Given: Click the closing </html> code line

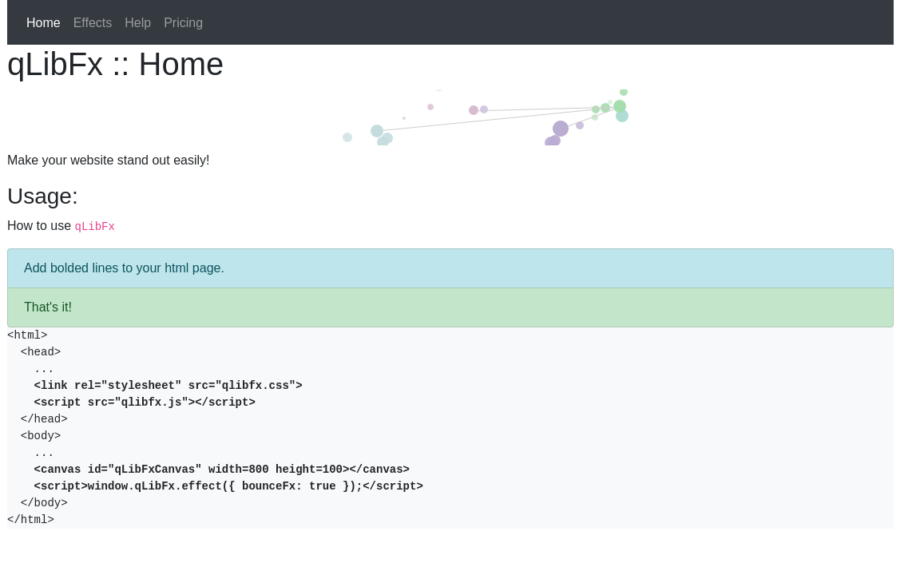Looking at the screenshot, I should click(x=30, y=520).
